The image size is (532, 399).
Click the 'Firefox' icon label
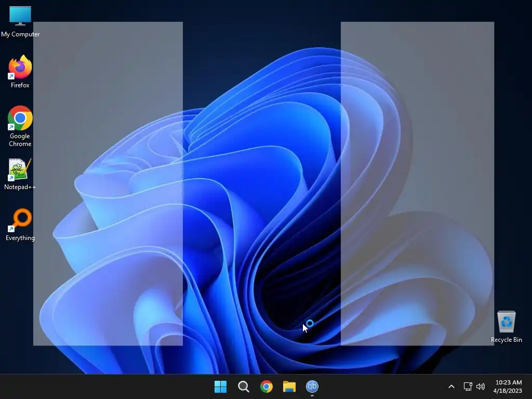20,85
